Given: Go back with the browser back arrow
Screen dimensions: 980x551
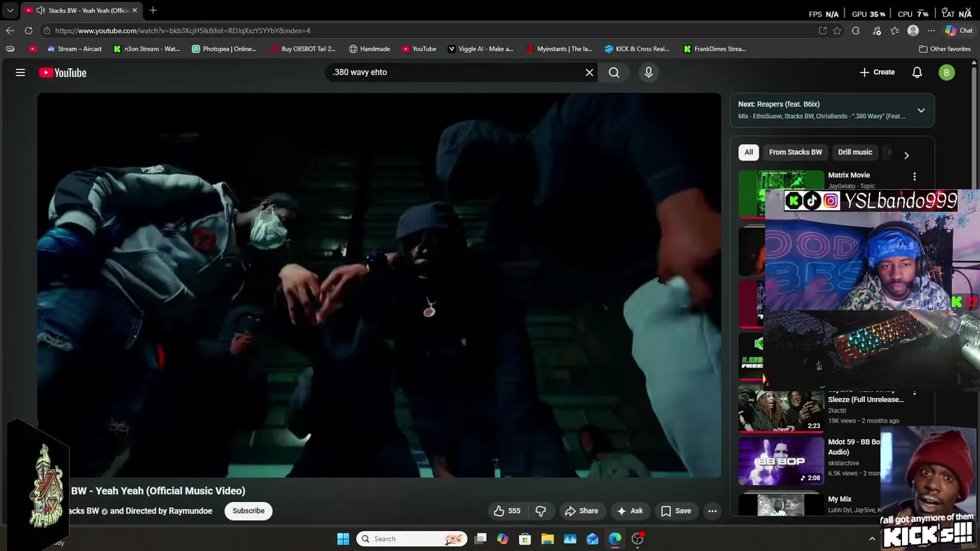Looking at the screenshot, I should (x=10, y=31).
